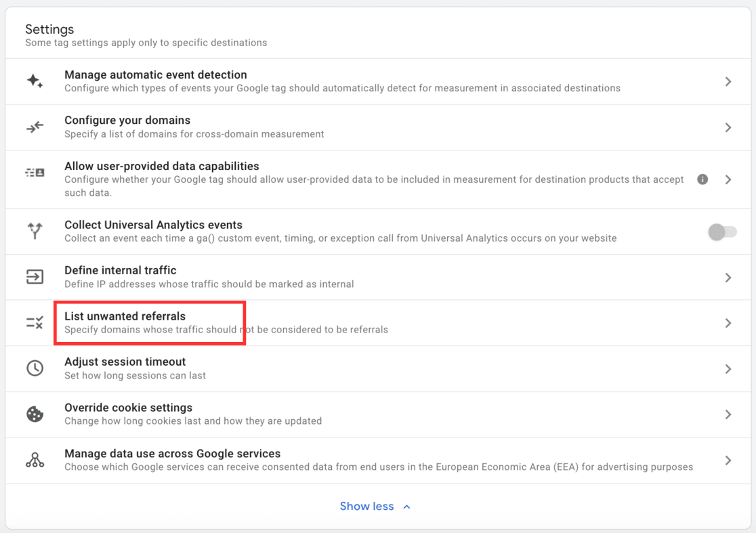Expand the Adjust session timeout row
The image size is (756, 533).
point(728,368)
